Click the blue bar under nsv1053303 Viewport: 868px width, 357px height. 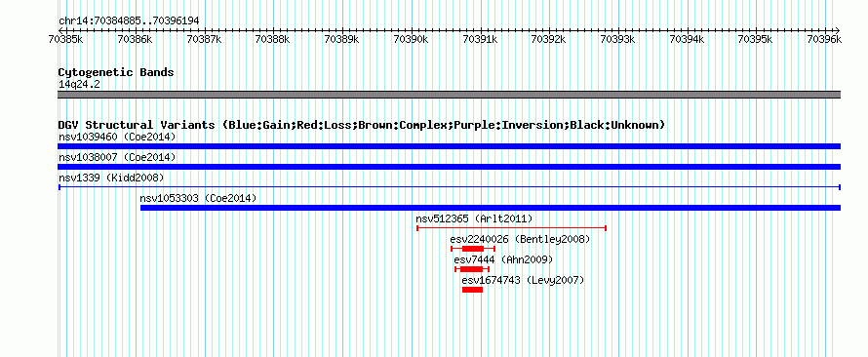[x=491, y=208]
